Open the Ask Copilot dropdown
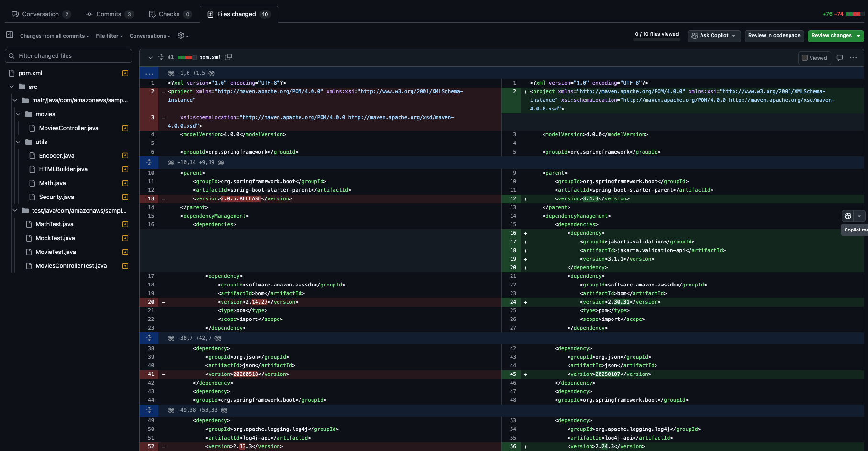The height and width of the screenshot is (451, 868). click(x=713, y=36)
